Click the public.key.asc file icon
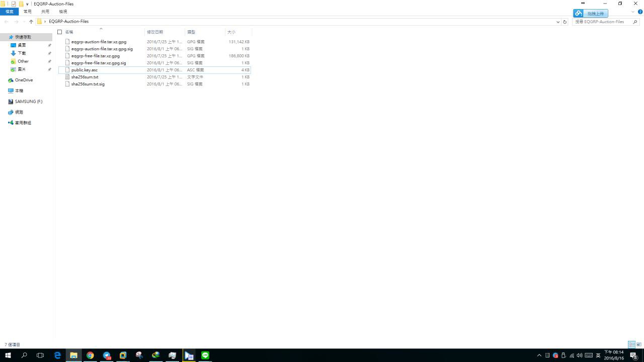644x362 pixels. 67,70
